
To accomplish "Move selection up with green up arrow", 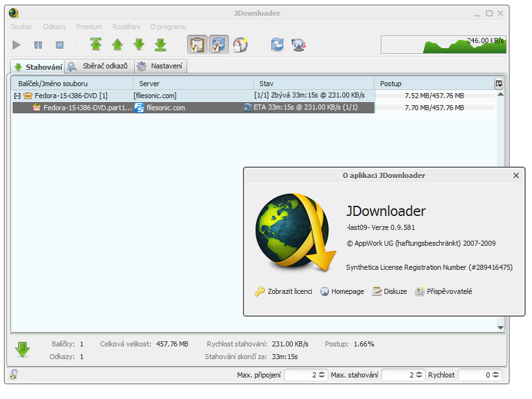I will [x=118, y=44].
